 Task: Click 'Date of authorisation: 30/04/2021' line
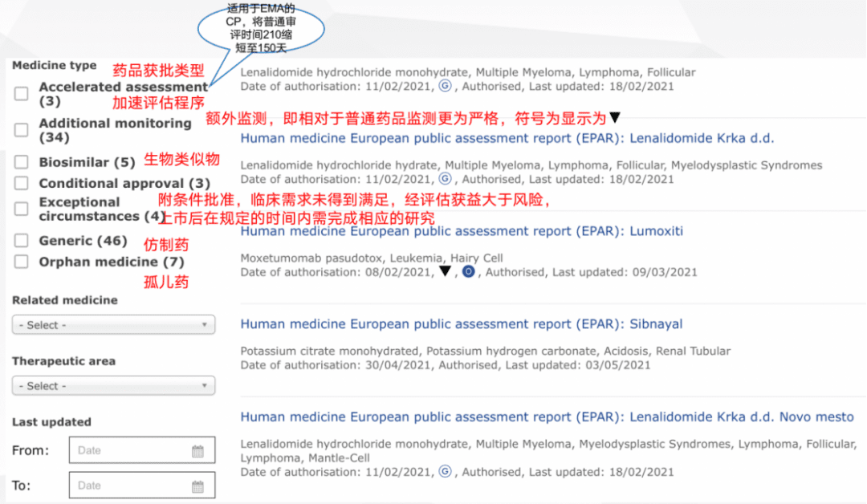(x=445, y=364)
